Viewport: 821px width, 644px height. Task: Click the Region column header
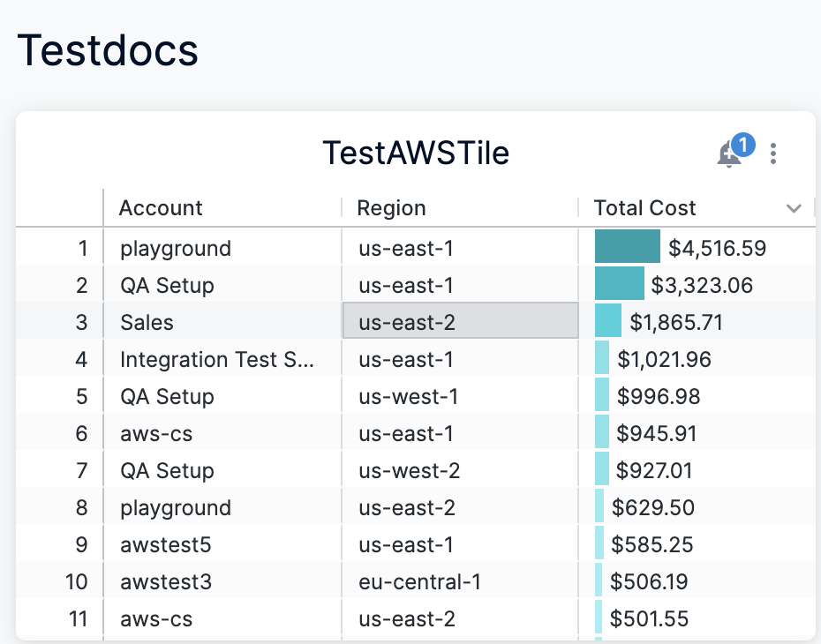point(391,208)
